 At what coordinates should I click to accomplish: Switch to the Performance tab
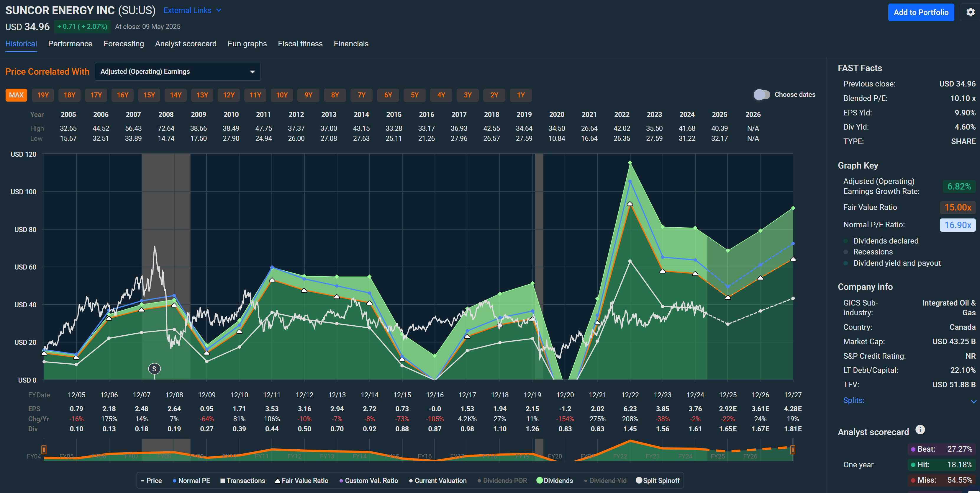click(70, 44)
